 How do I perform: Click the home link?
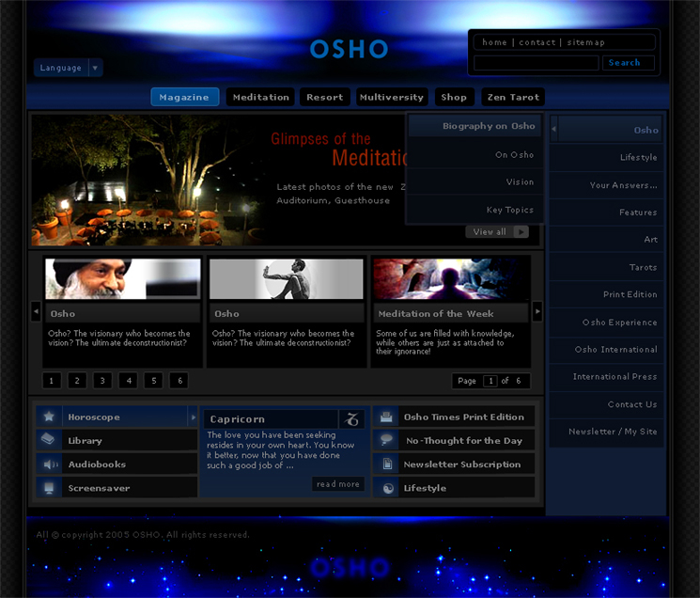pos(494,42)
